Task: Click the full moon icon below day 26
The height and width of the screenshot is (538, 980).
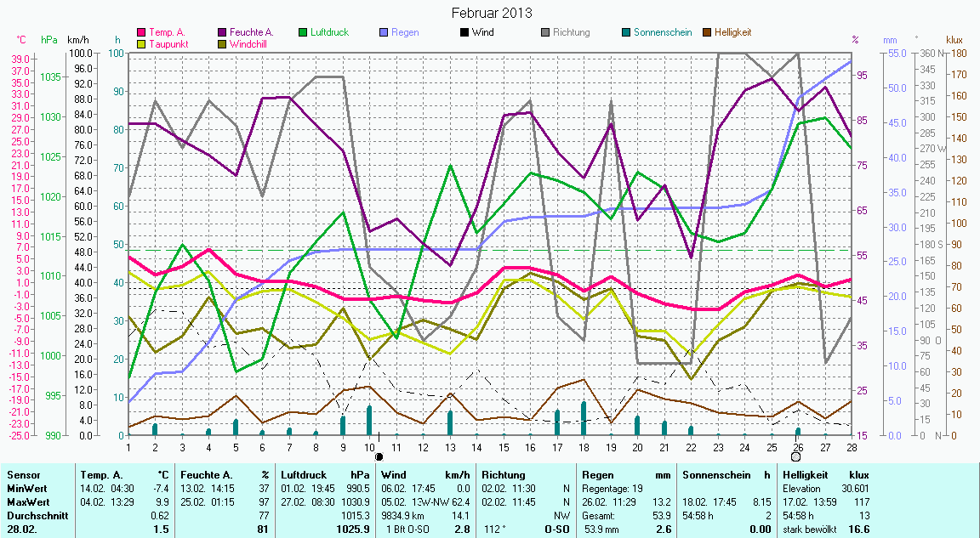Action: click(795, 456)
